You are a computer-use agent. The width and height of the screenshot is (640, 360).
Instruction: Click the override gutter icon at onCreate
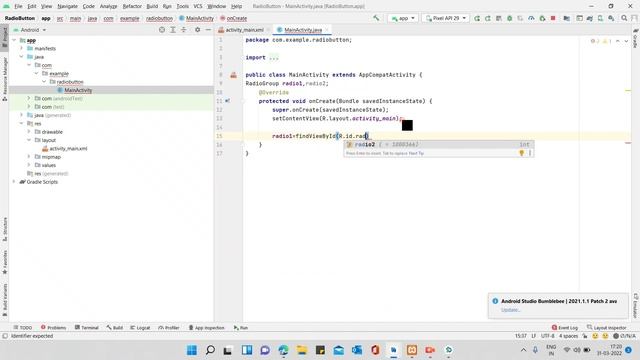(227, 101)
